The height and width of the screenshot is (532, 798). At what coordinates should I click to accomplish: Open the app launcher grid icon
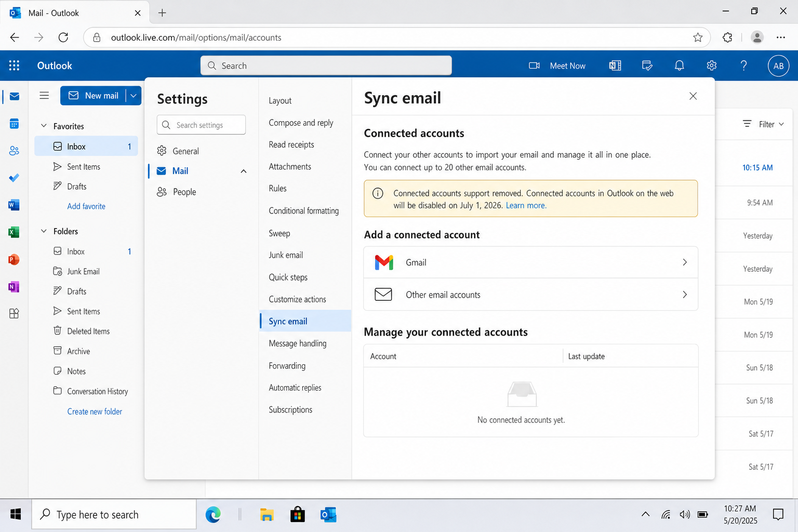[x=14, y=65]
